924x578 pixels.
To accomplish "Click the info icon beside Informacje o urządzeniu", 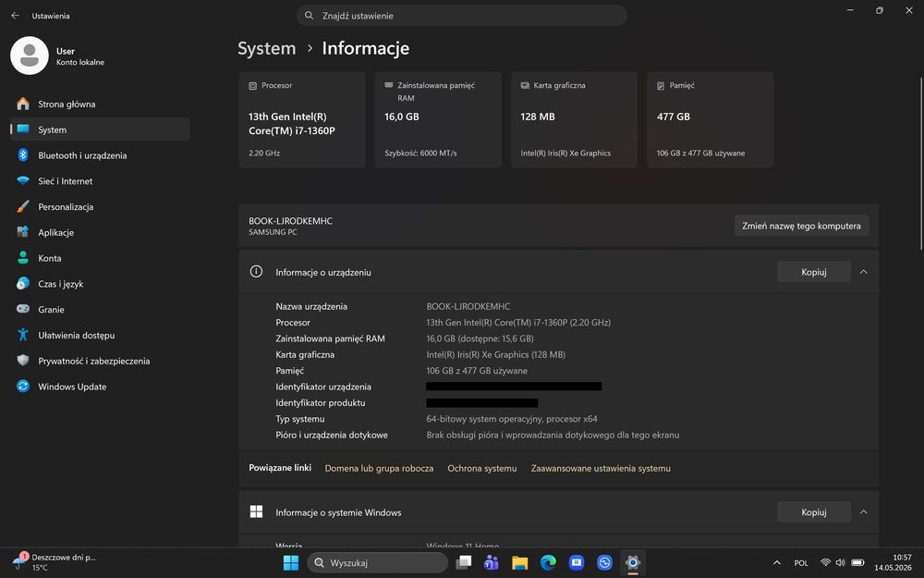I will 256,272.
